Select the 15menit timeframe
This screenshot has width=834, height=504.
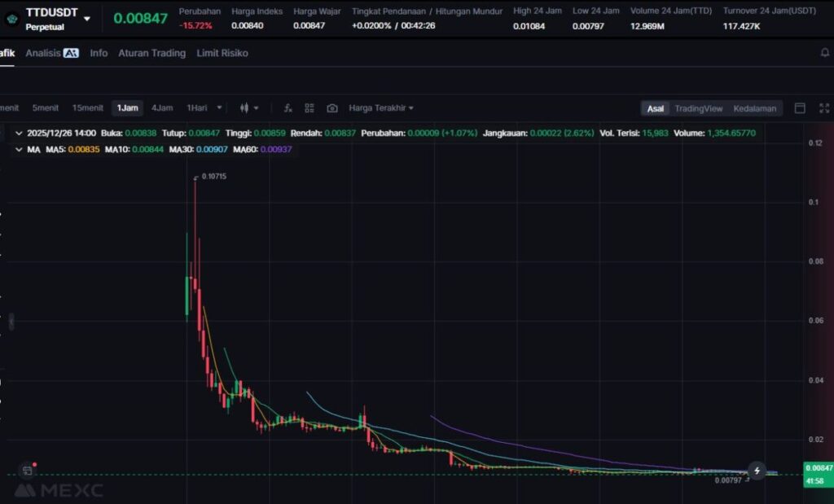pyautogui.click(x=88, y=107)
